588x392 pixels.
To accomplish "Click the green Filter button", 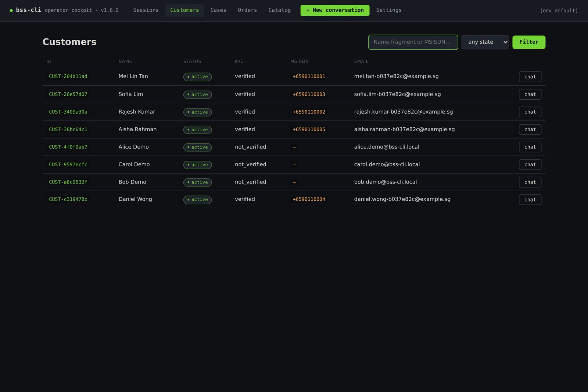I will [x=529, y=42].
